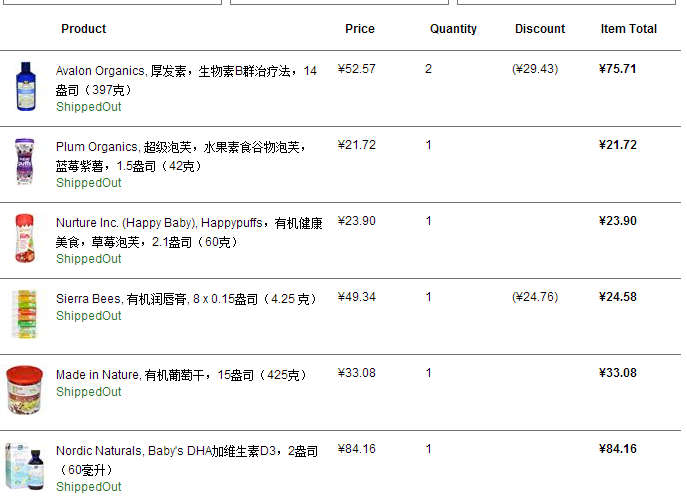Open the Sierra Bees lip balm link
This screenshot has height=498, width=687.
coord(186,298)
